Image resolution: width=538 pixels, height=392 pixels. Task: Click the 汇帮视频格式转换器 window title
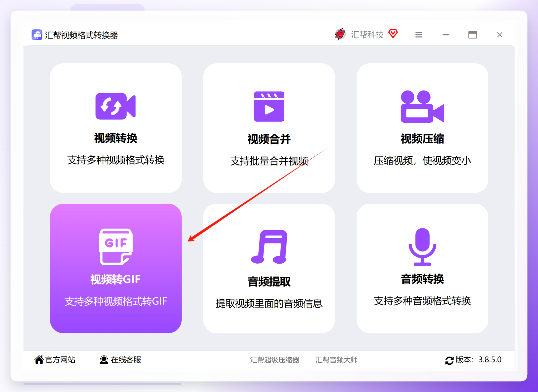pyautogui.click(x=81, y=35)
